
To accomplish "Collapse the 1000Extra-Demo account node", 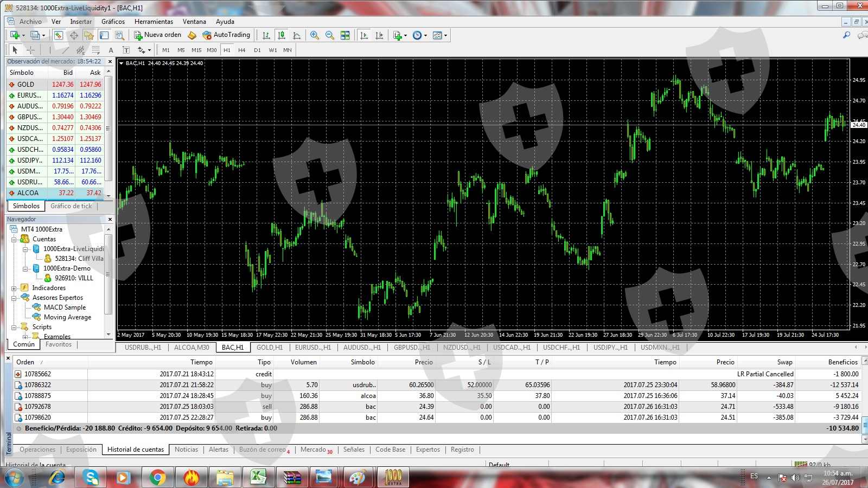I will 25,268.
